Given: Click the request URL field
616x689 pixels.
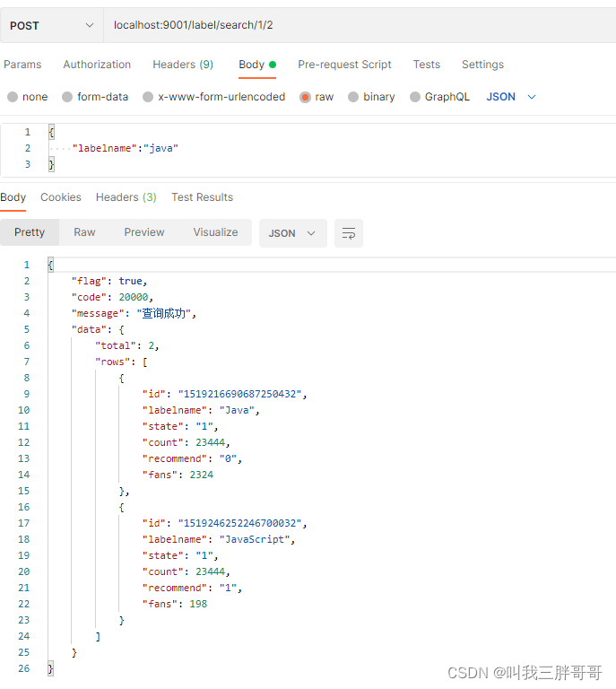Looking at the screenshot, I should click(360, 25).
